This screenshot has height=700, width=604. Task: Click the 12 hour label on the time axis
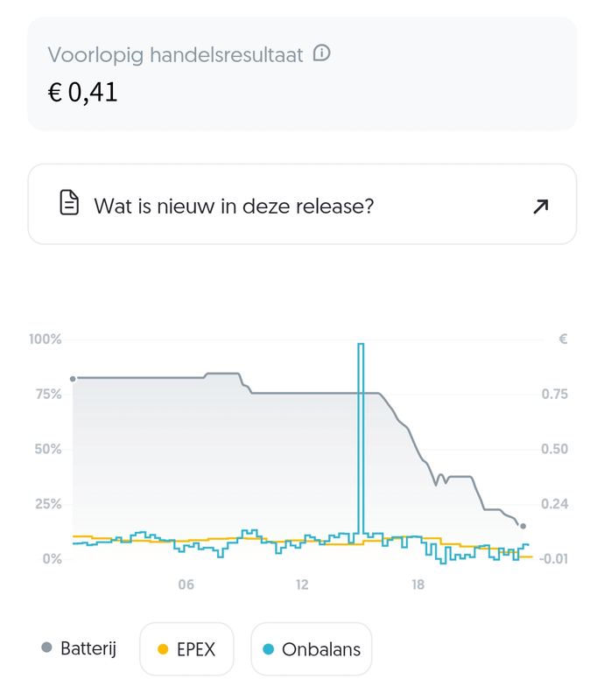302,584
